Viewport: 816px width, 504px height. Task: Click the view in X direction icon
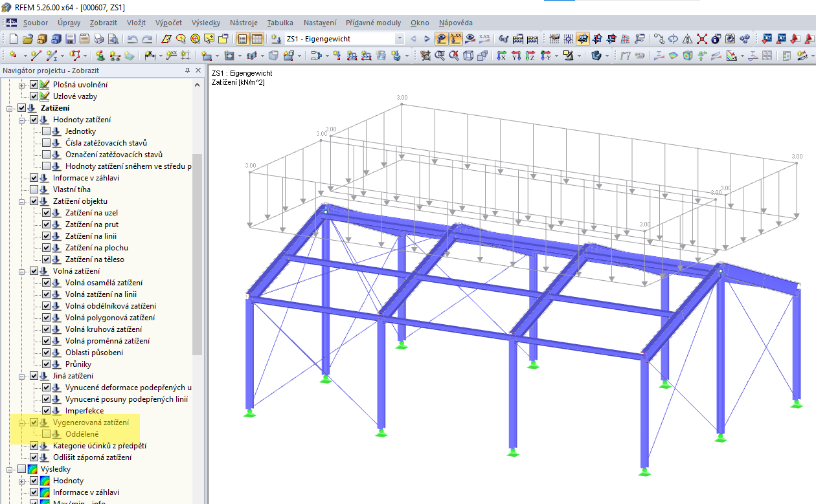501,56
